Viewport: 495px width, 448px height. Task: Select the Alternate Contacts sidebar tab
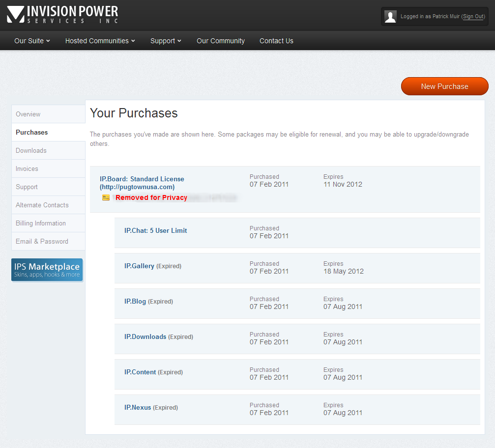(x=48, y=205)
